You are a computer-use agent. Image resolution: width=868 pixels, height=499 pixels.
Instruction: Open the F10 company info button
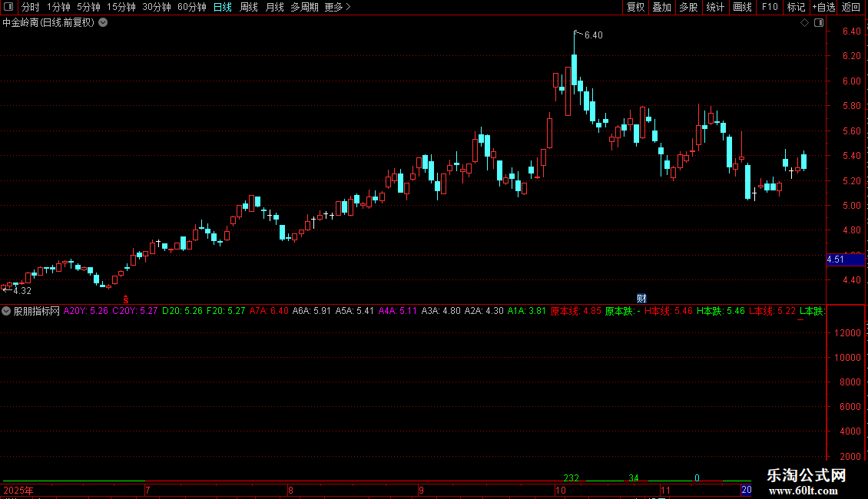coord(770,7)
